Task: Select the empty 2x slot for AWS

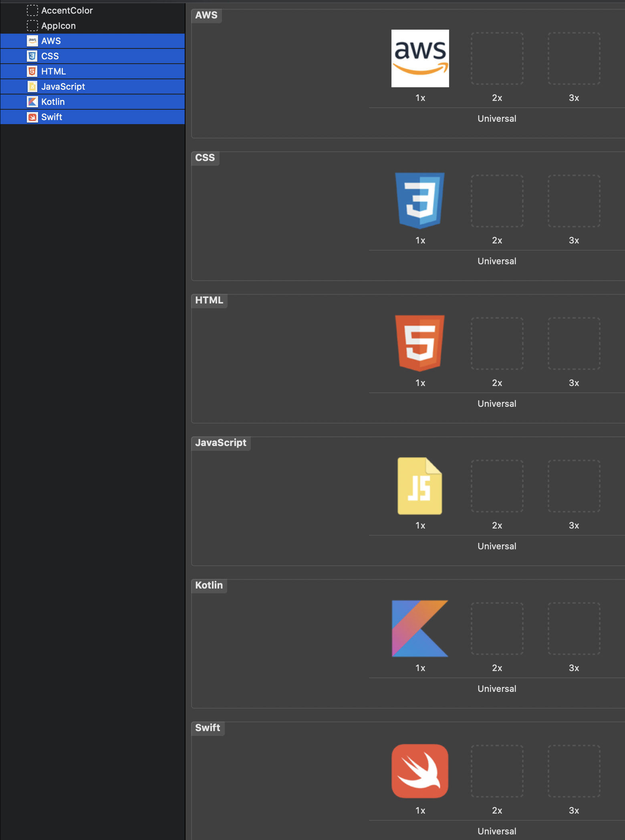Action: 497,58
